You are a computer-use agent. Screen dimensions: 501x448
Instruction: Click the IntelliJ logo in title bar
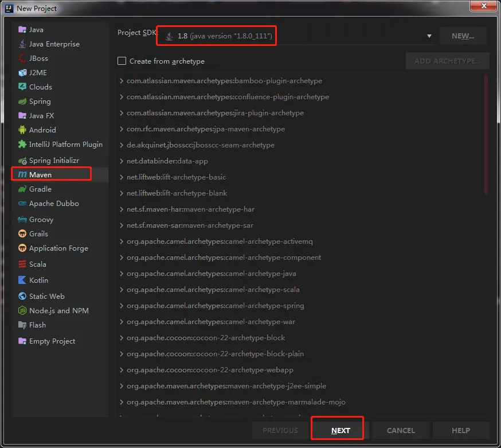[9, 8]
